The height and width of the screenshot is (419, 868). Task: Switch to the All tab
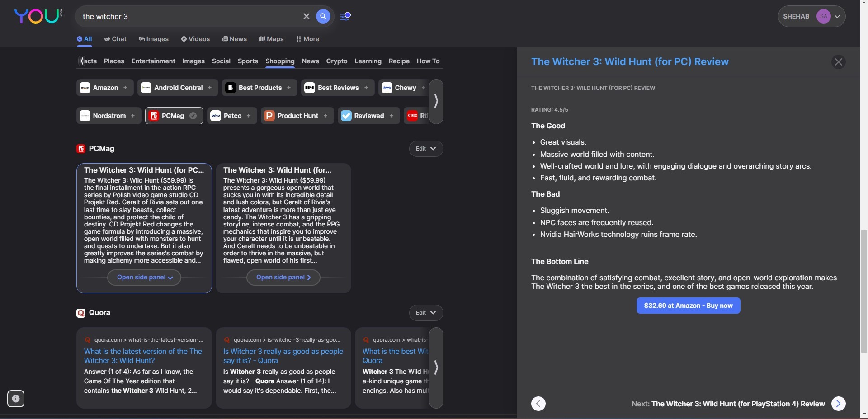85,39
